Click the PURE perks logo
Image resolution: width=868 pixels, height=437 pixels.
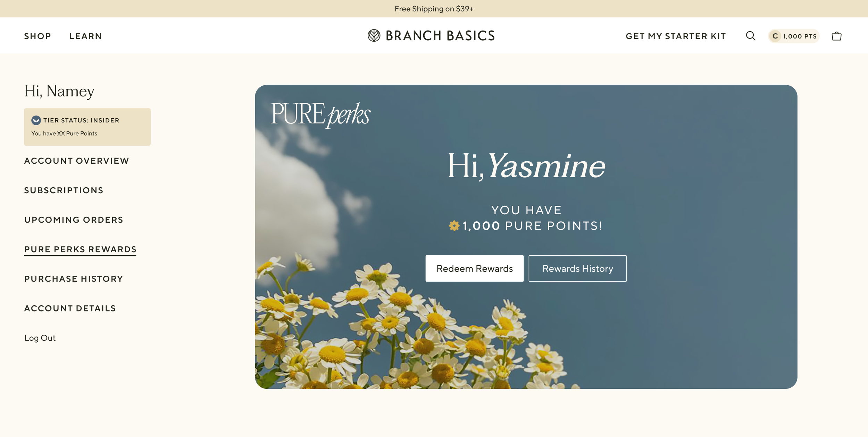(x=320, y=115)
